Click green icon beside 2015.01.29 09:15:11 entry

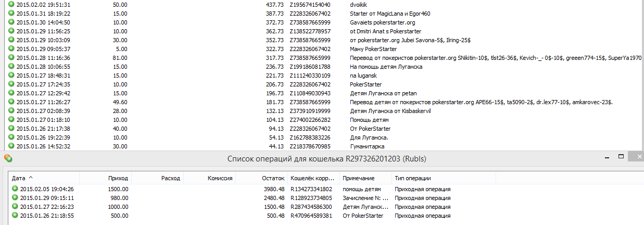pos(15,197)
